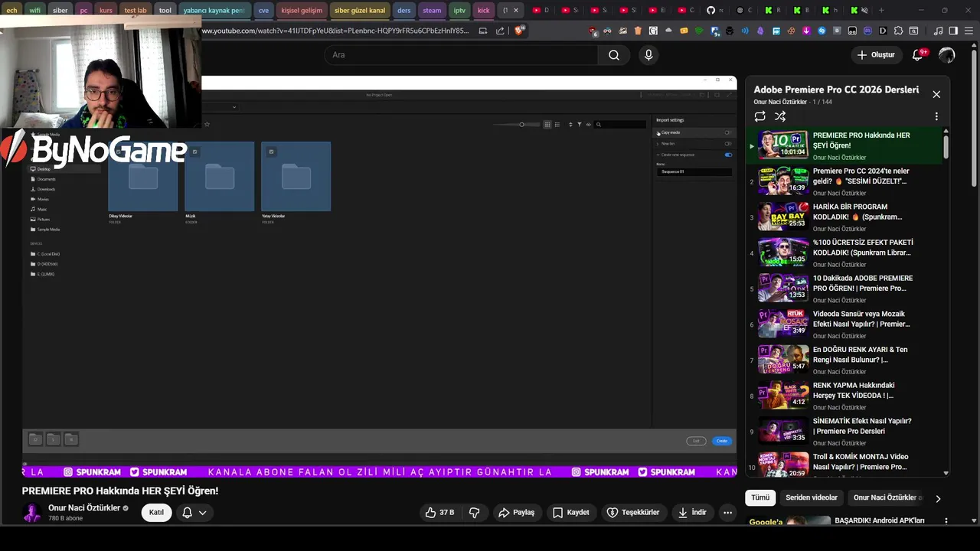Open the YouTube account avatar menu
This screenshot has height=551, width=980.
(x=947, y=55)
